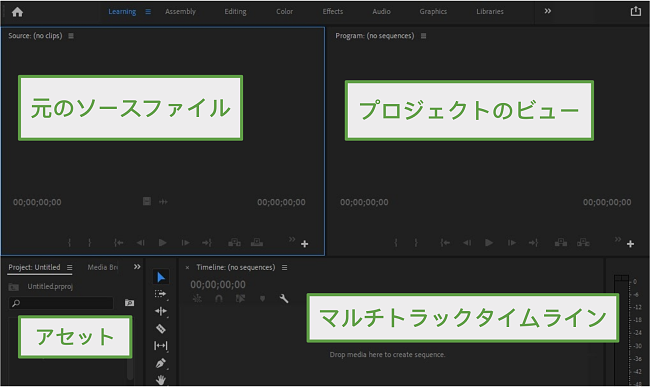Open Source monitor Button Editor plus icon

pos(305,244)
